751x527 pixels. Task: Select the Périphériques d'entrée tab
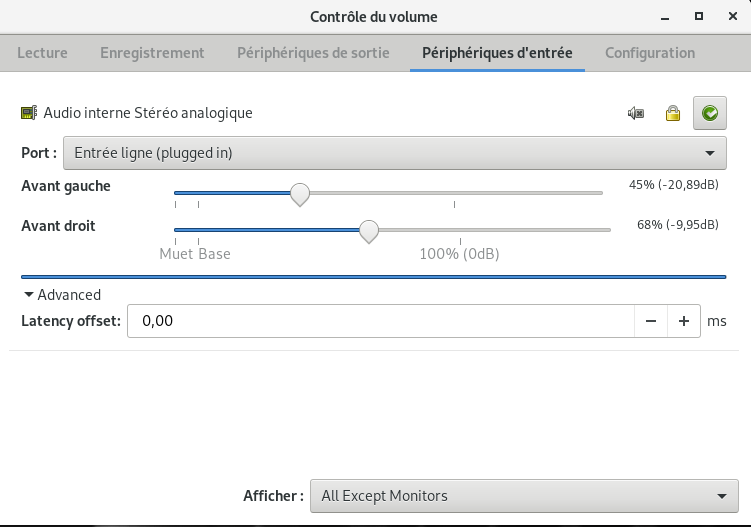[x=497, y=53]
